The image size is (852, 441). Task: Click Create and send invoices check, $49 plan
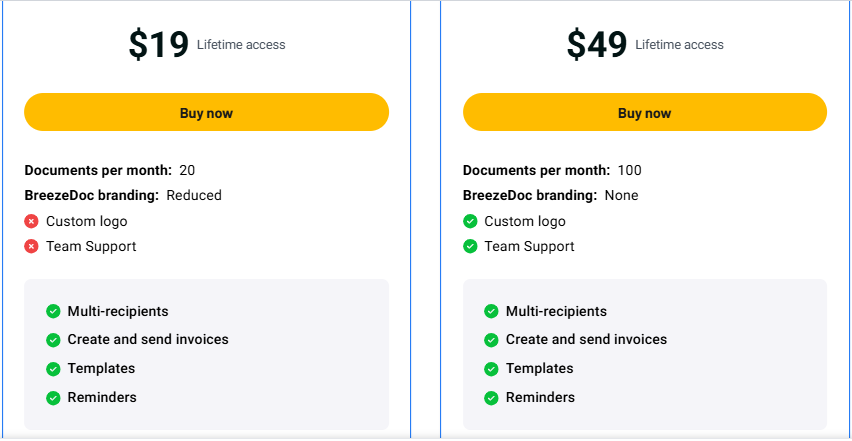point(491,340)
